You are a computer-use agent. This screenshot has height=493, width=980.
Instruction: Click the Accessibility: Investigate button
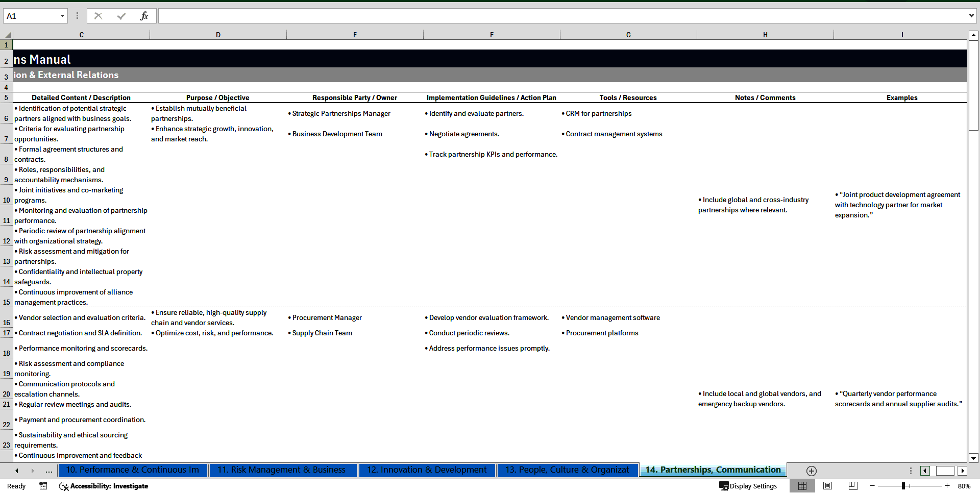tap(104, 486)
